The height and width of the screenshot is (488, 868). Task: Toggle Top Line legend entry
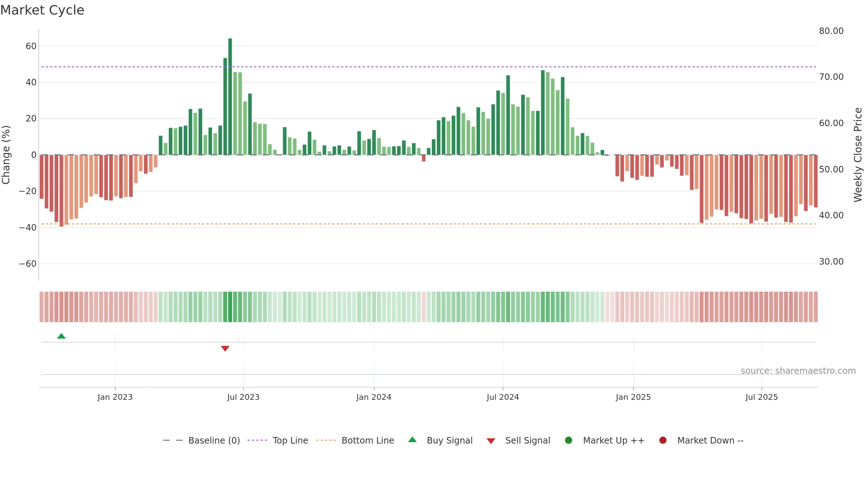point(277,440)
